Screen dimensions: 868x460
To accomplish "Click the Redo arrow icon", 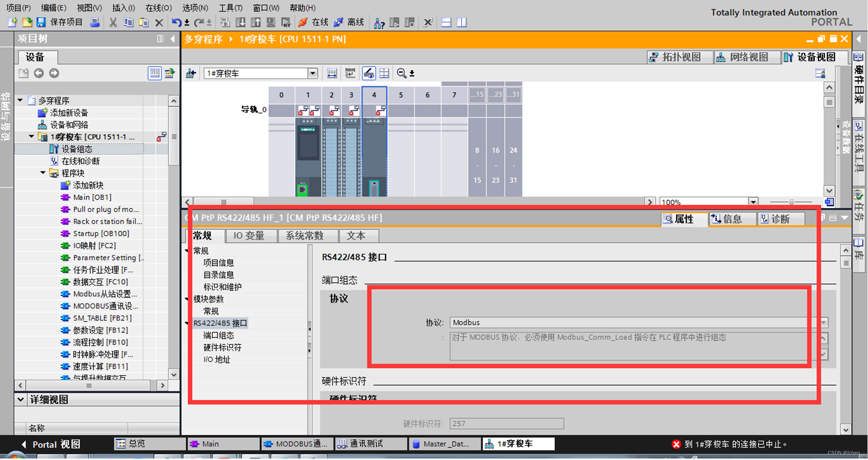I will [x=199, y=22].
